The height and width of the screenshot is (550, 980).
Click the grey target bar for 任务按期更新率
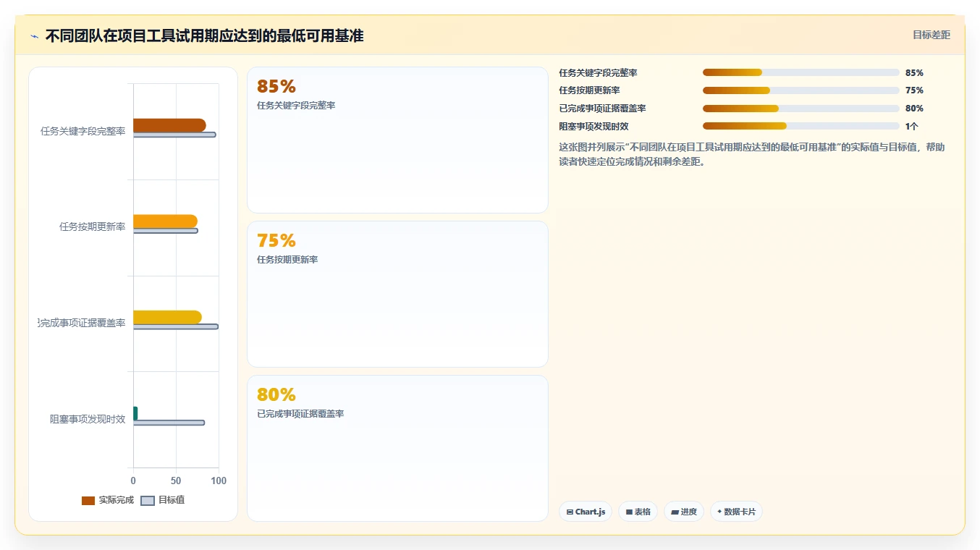click(x=165, y=231)
